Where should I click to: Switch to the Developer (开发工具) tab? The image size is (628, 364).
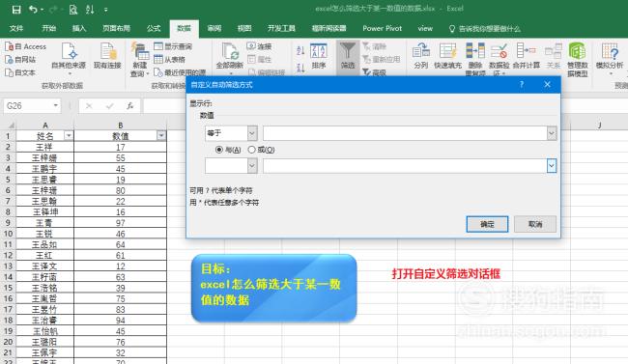tap(281, 28)
